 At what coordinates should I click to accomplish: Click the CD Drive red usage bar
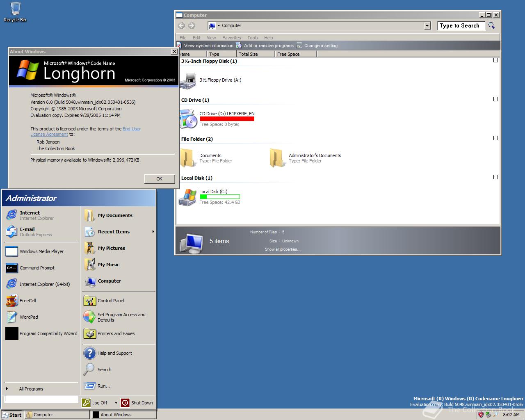click(x=227, y=119)
